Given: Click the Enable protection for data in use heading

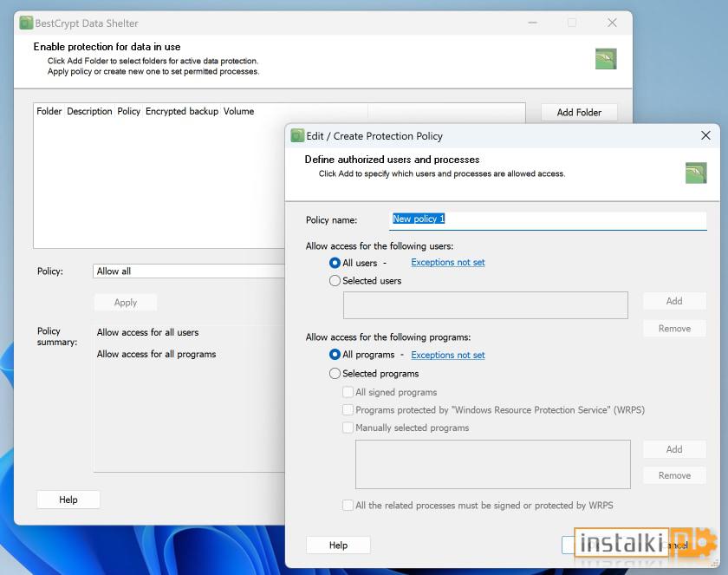Looking at the screenshot, I should point(107,47).
